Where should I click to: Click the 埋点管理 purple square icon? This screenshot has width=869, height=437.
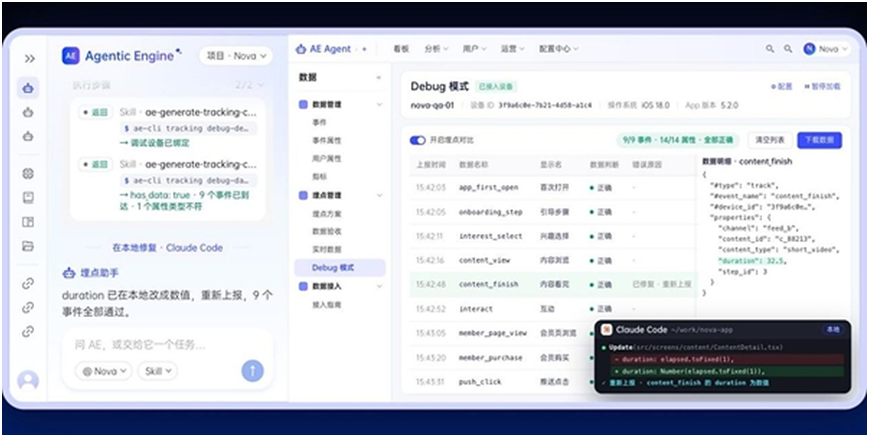303,195
